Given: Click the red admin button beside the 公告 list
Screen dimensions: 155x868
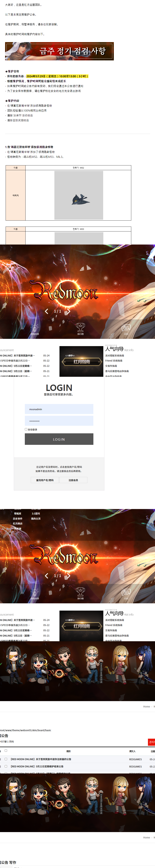Looking at the screenshot, I should click(x=152, y=742).
